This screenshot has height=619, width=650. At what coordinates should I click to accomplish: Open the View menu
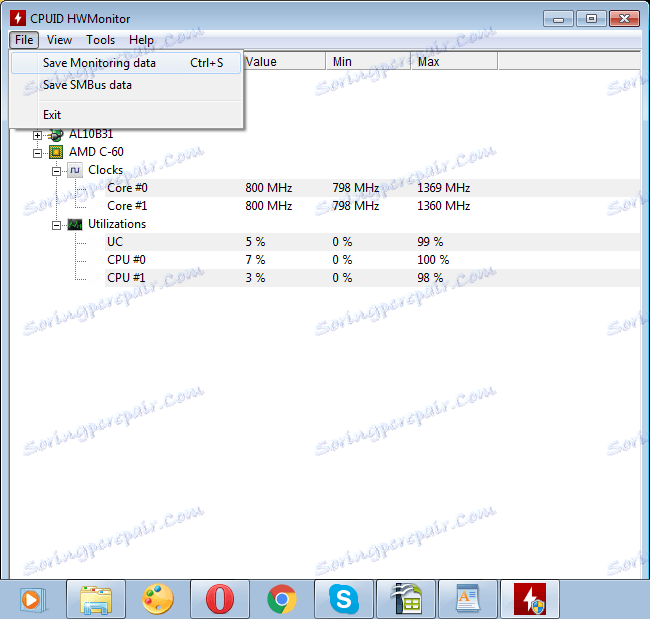(x=59, y=40)
